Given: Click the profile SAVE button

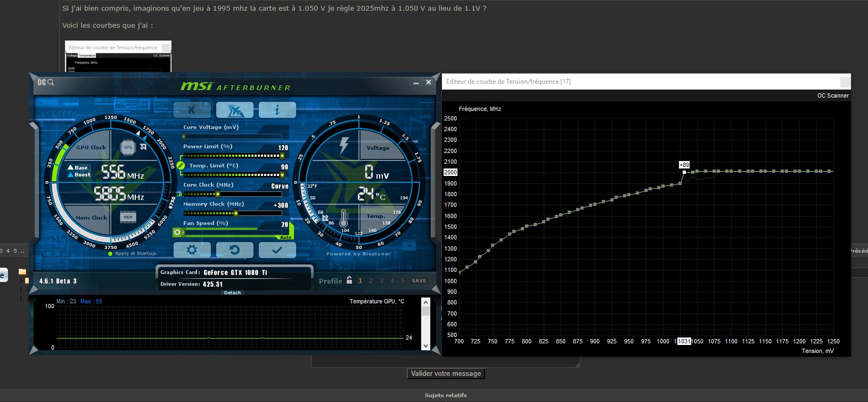Looking at the screenshot, I should tap(419, 281).
